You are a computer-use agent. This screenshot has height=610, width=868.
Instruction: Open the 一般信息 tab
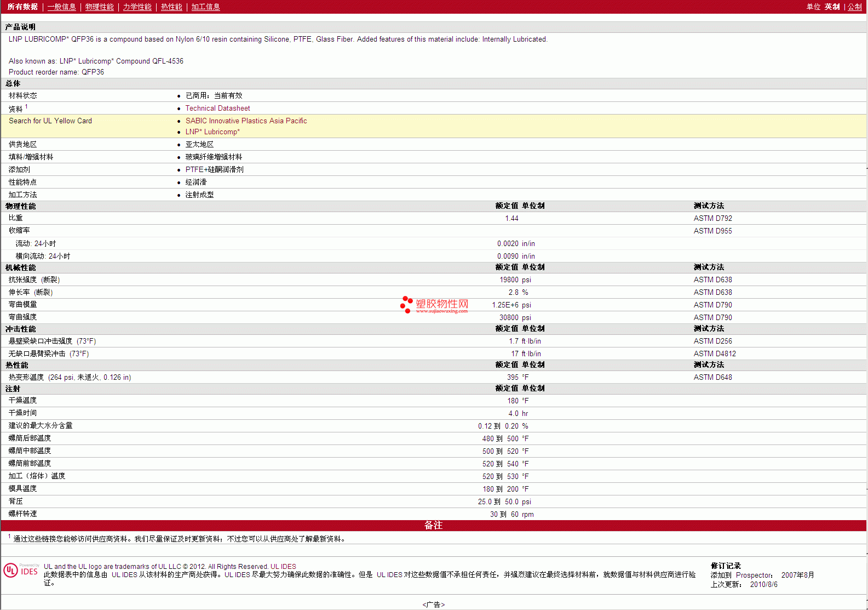click(x=61, y=7)
